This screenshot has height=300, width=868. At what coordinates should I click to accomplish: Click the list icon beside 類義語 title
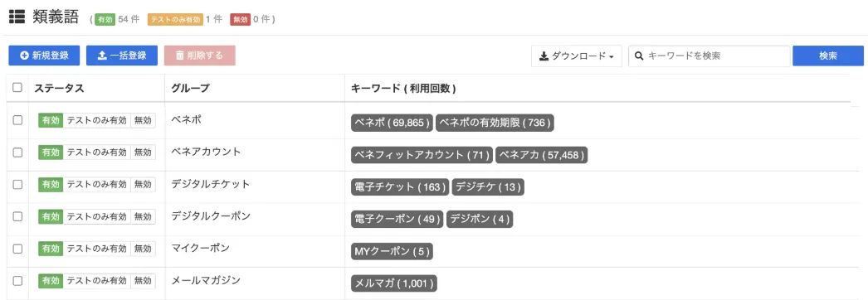17,17
